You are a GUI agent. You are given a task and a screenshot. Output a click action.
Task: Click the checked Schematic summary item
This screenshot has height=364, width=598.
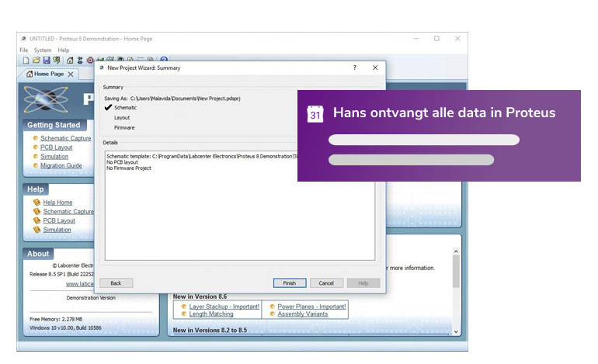125,107
